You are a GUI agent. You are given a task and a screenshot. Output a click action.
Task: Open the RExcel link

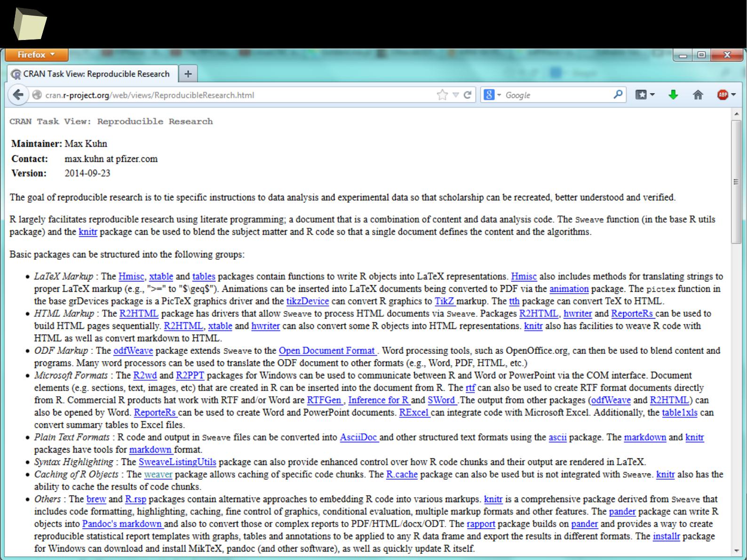coord(414,413)
